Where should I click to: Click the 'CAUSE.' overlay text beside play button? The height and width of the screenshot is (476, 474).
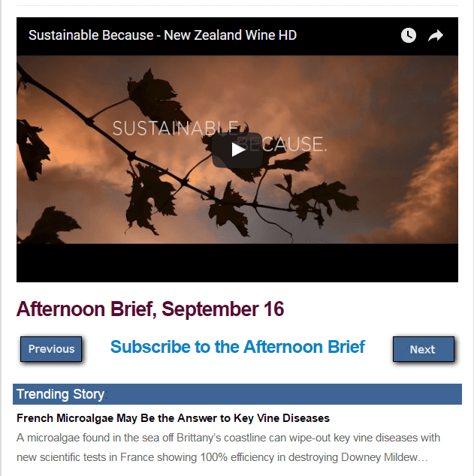pos(294,144)
